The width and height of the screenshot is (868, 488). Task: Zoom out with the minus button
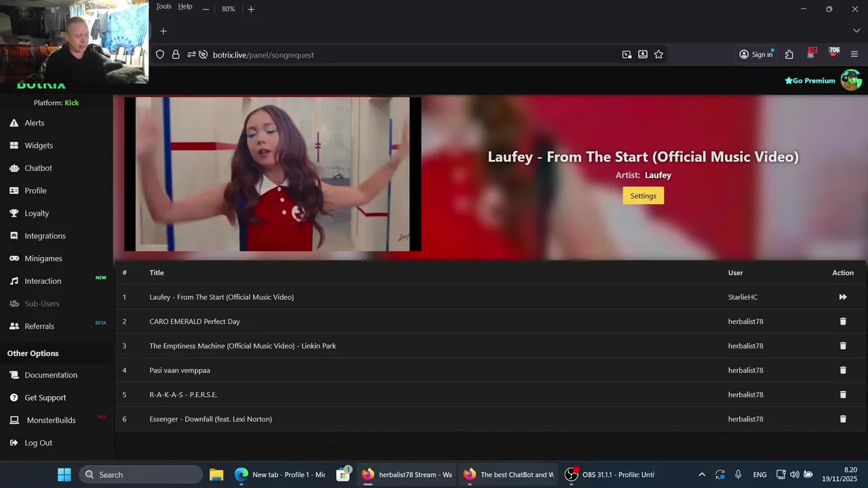[205, 9]
